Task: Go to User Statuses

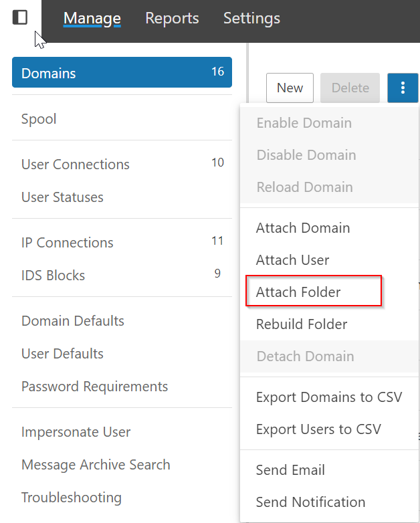Action: click(x=62, y=197)
